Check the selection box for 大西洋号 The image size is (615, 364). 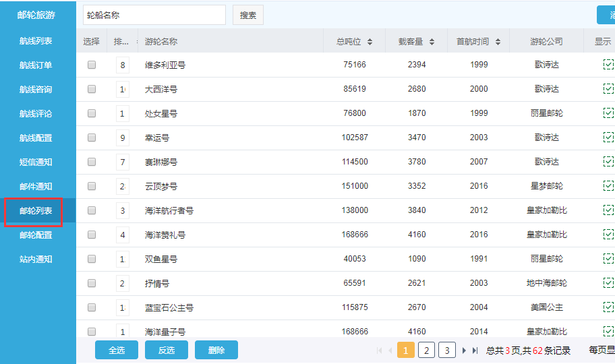pos(92,89)
